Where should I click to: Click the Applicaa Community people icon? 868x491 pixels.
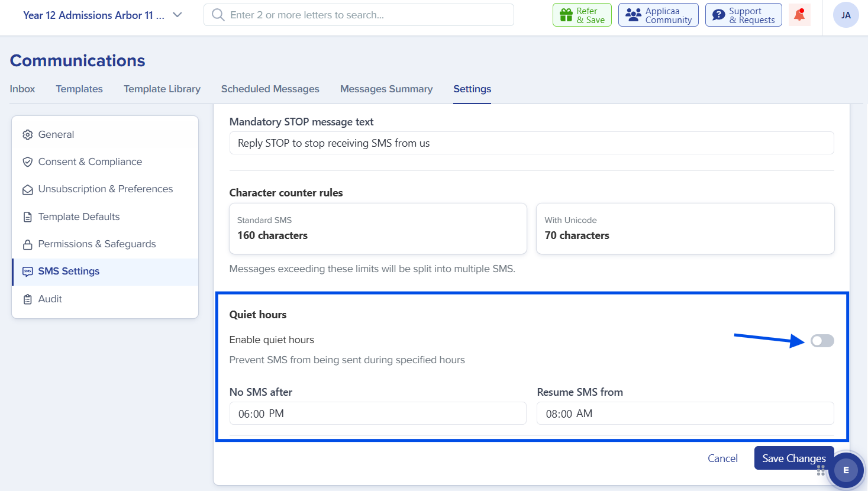(633, 15)
